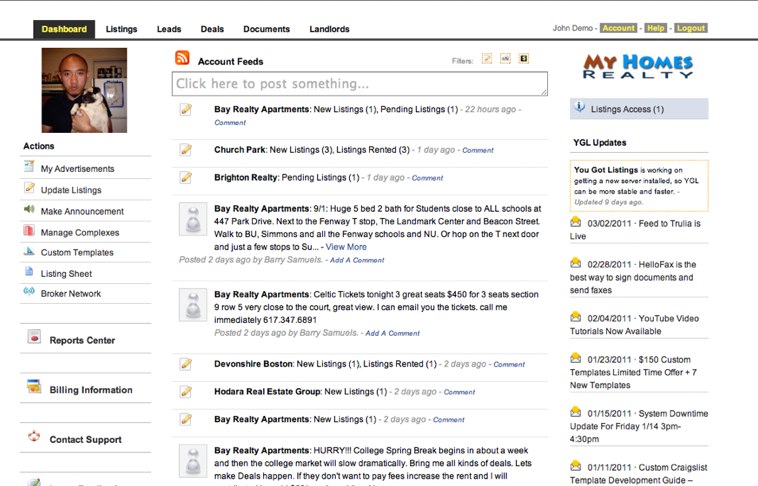Click Comment link on Brighton Realty feed
The image size is (758, 486).
click(x=427, y=178)
